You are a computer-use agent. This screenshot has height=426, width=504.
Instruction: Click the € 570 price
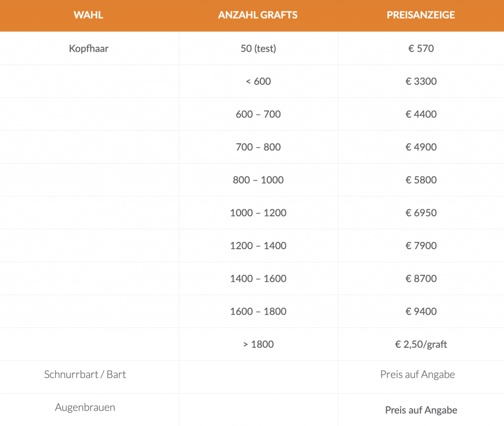coord(421,48)
